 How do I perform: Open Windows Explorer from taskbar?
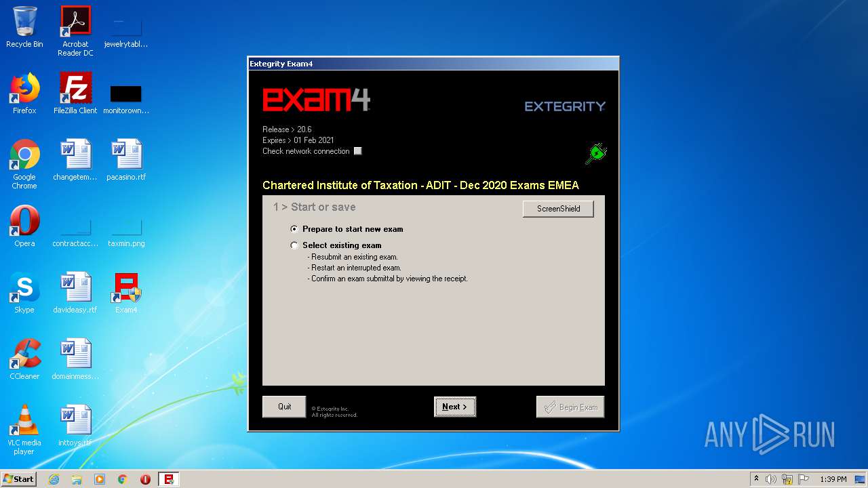[x=77, y=479]
